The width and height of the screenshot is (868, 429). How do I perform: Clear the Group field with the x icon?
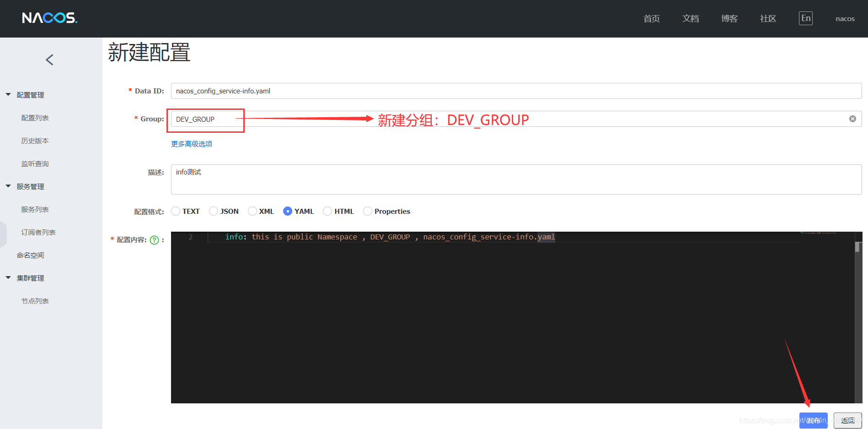tap(852, 119)
